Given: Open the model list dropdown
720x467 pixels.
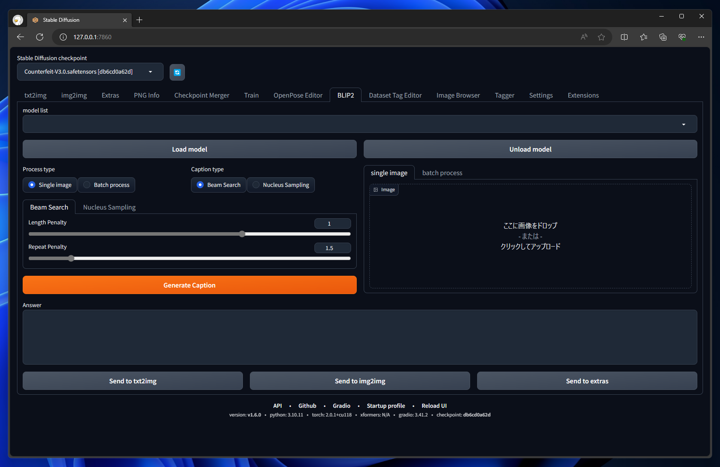Looking at the screenshot, I should click(x=360, y=124).
